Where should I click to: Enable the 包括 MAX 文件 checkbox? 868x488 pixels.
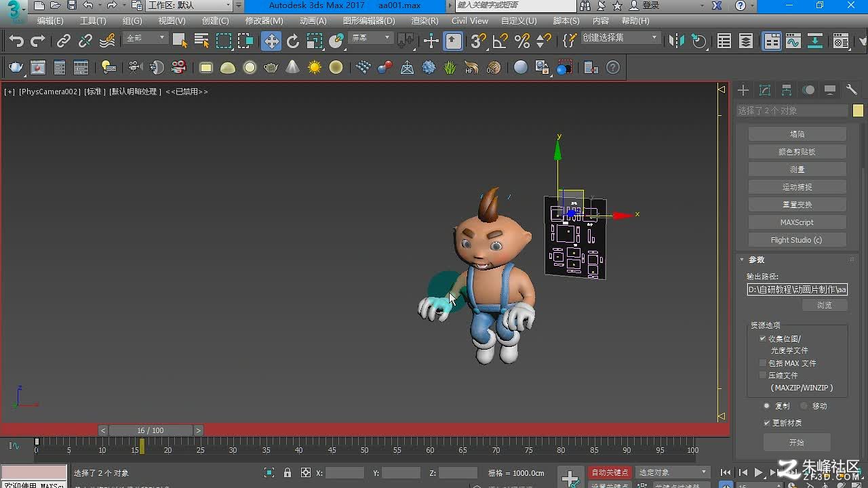(763, 363)
